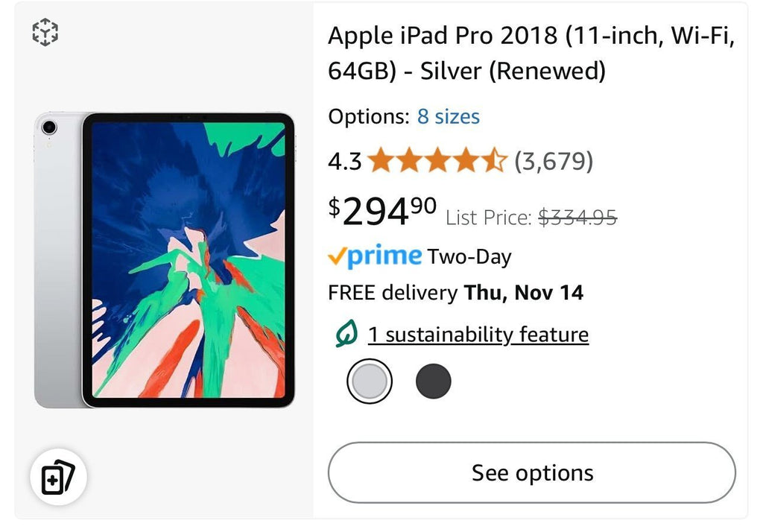This screenshot has width=763, height=532.
Task: Click the fourth star of the rating
Action: click(466, 161)
